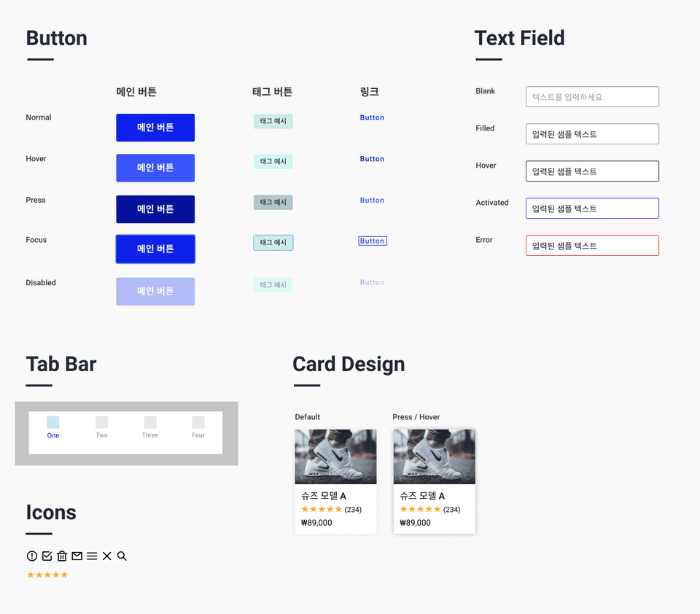Click the checkbox checkmark icon
This screenshot has width=700, height=614.
click(x=47, y=556)
